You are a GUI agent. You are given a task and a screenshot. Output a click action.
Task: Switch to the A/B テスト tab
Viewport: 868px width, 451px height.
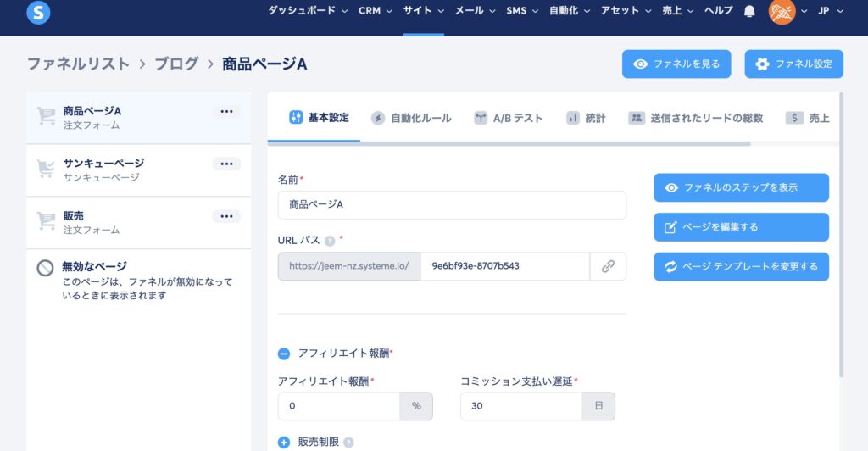(509, 119)
